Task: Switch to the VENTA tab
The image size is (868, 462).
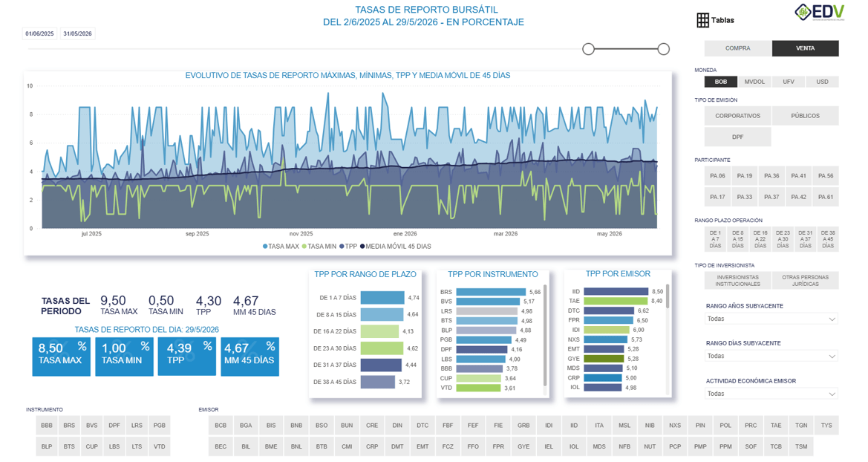Action: (x=806, y=48)
